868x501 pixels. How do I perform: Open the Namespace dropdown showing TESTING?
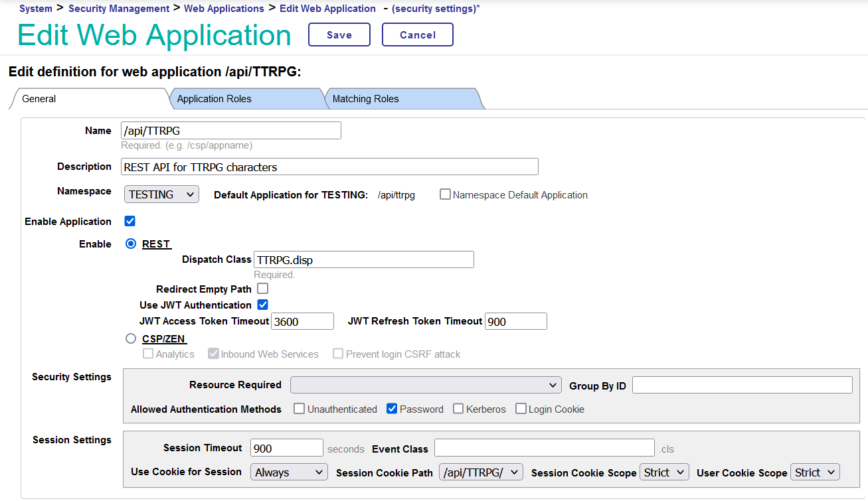[161, 194]
